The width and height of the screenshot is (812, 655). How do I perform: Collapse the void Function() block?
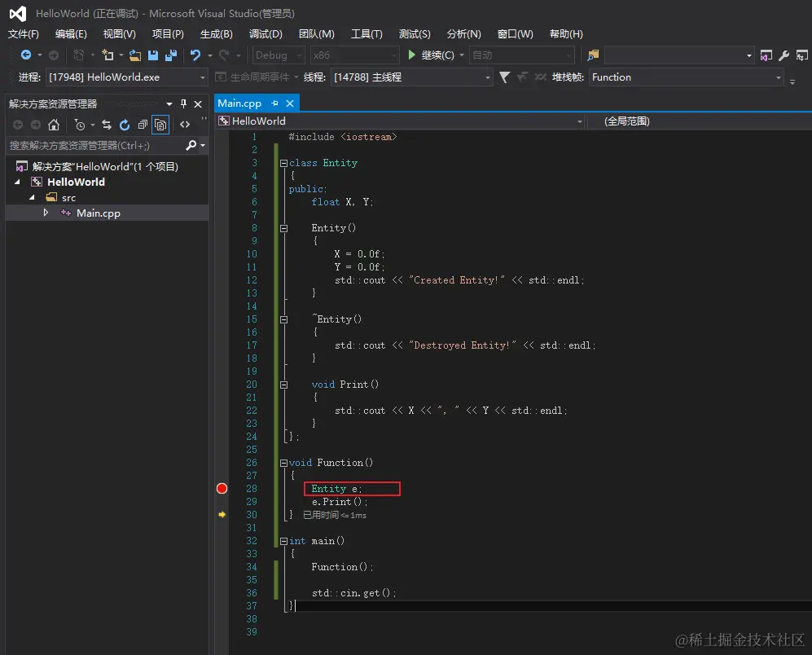[x=283, y=463]
